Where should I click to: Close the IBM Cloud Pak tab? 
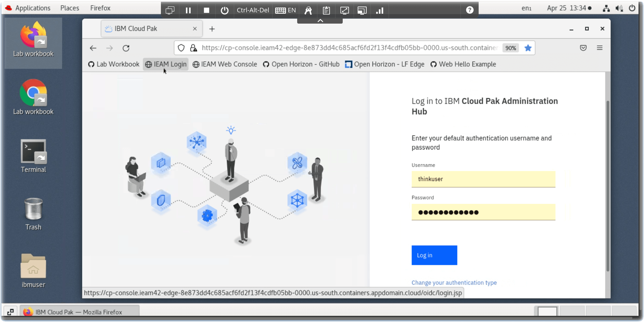(x=195, y=29)
